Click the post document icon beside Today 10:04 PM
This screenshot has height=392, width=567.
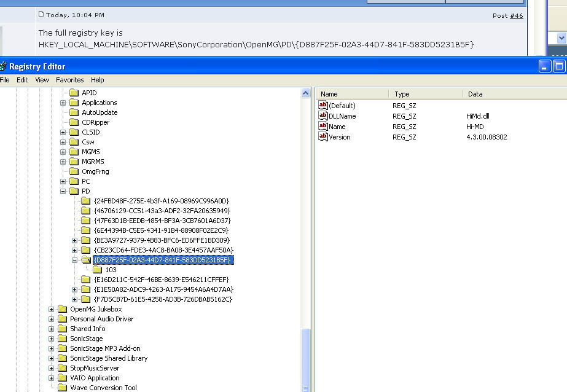click(41, 14)
